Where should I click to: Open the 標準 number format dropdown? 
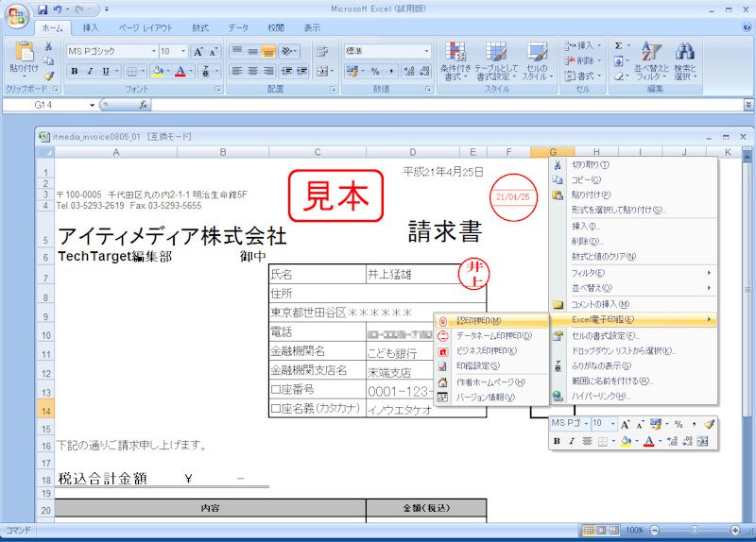(426, 51)
